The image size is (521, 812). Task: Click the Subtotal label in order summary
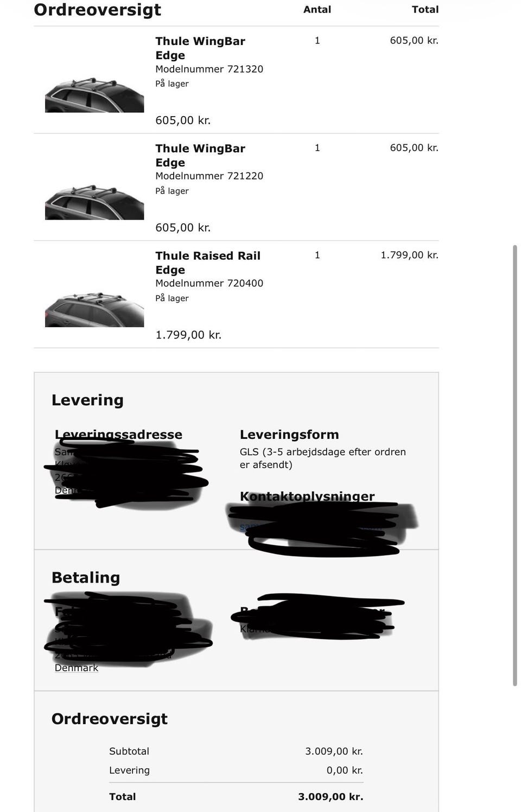(x=129, y=751)
